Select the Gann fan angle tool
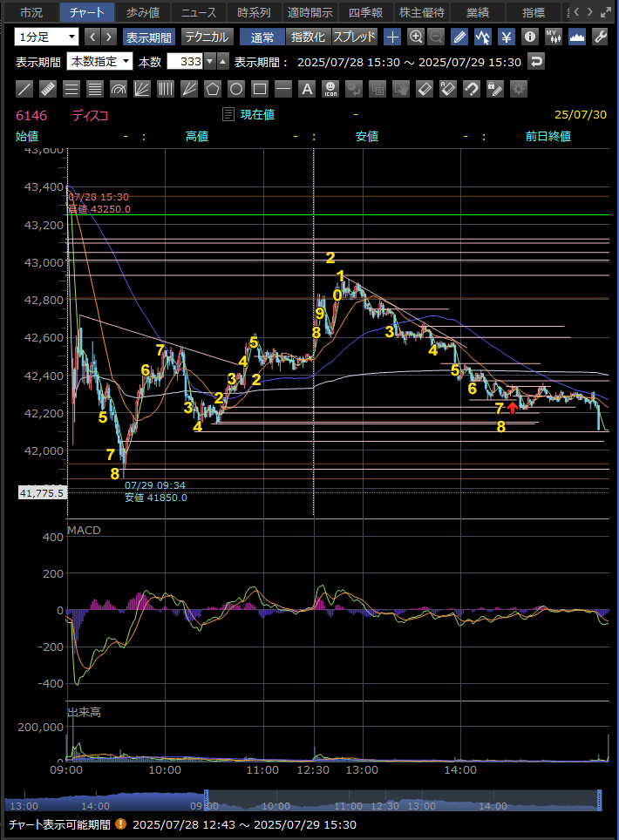This screenshot has width=619, height=840. point(189,89)
